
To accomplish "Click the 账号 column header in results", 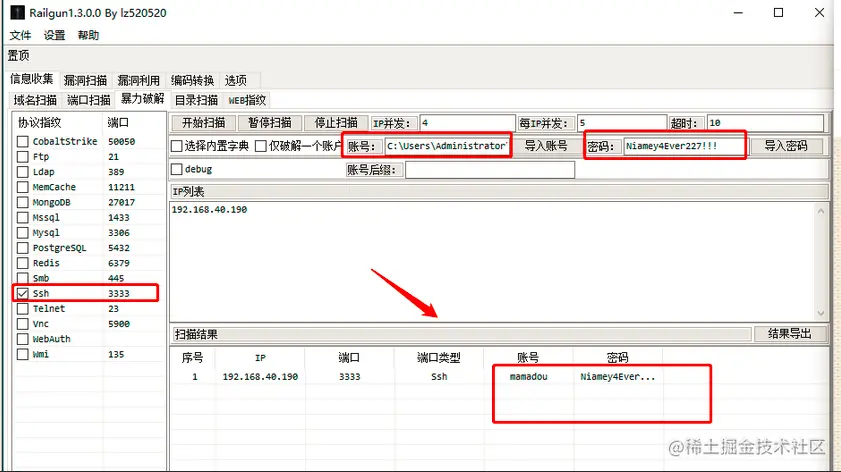I will pos(528,358).
